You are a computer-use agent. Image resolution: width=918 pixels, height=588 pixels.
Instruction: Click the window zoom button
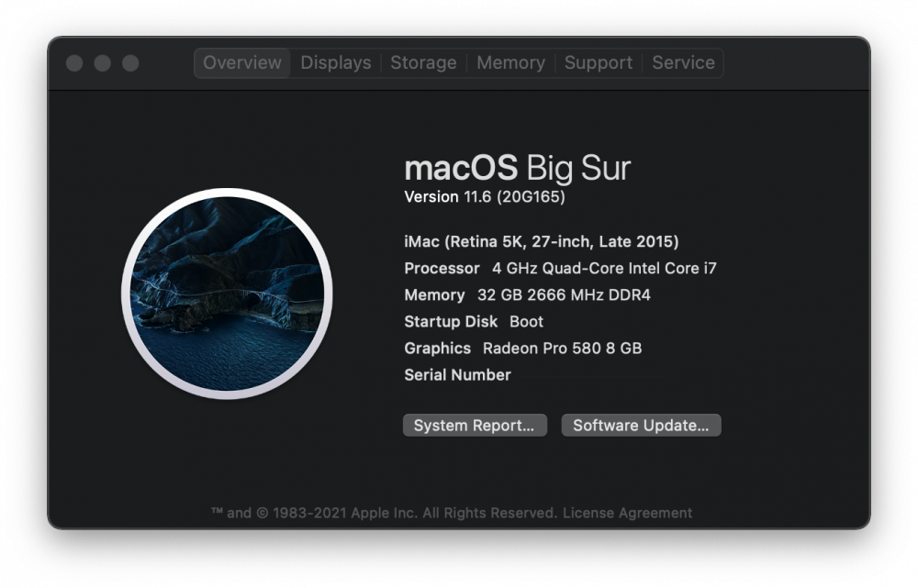[x=130, y=63]
